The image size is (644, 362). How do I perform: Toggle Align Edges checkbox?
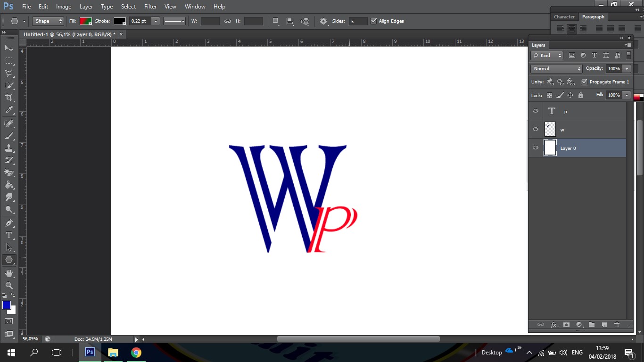coord(374,21)
